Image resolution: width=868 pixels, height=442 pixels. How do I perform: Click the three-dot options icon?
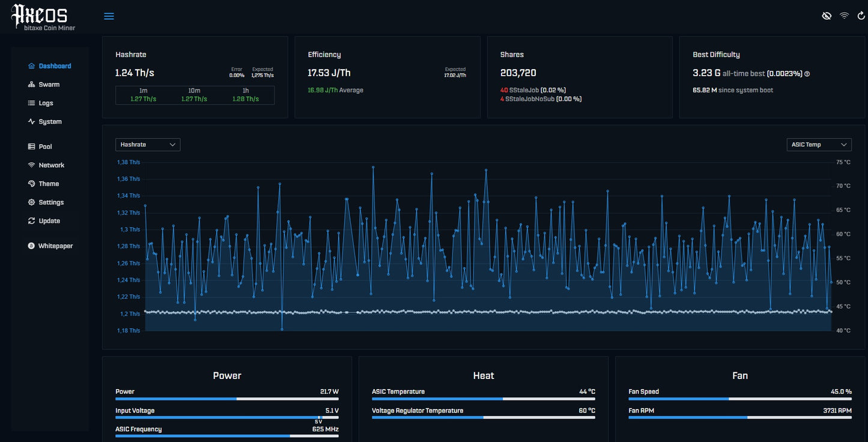(860, 16)
